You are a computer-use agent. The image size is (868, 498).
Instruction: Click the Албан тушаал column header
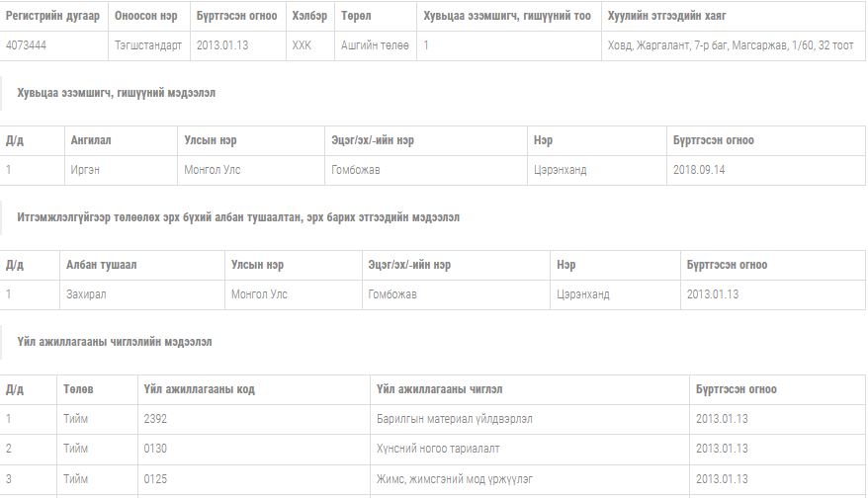[102, 265]
